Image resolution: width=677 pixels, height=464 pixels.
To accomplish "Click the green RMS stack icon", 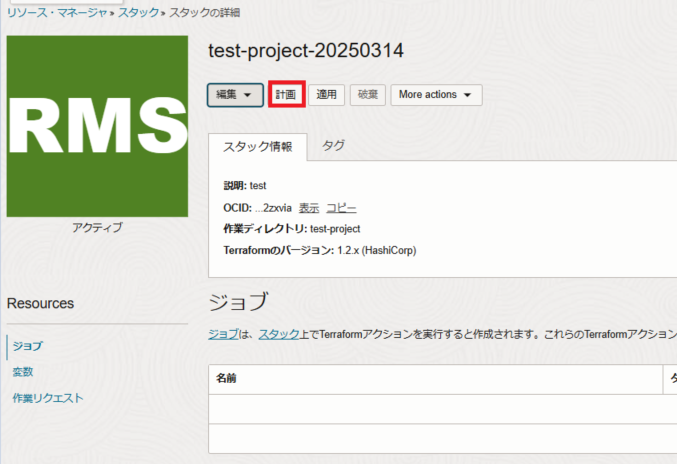I will point(97,126).
